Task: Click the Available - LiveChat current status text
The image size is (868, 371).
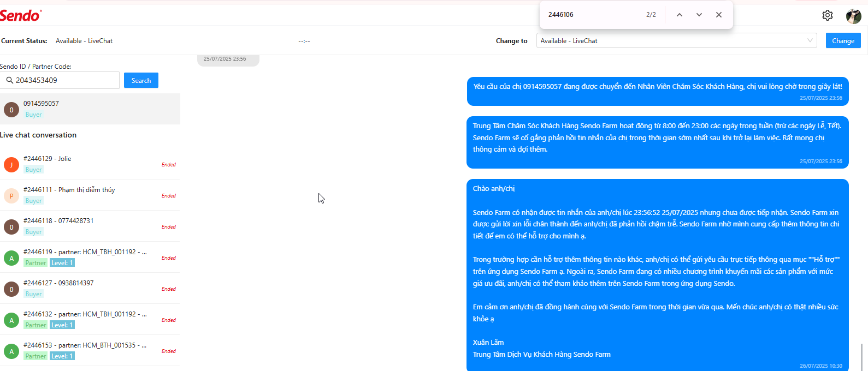Action: (x=84, y=41)
